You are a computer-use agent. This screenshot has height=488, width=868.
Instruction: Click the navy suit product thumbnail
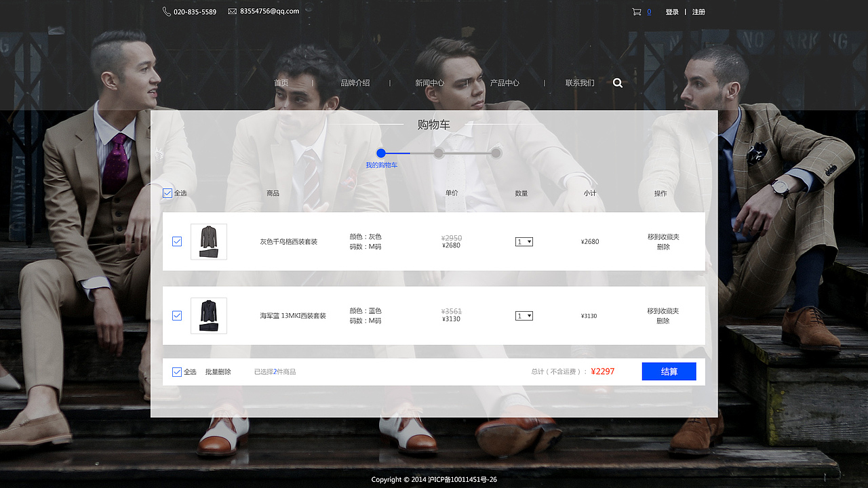click(x=208, y=315)
